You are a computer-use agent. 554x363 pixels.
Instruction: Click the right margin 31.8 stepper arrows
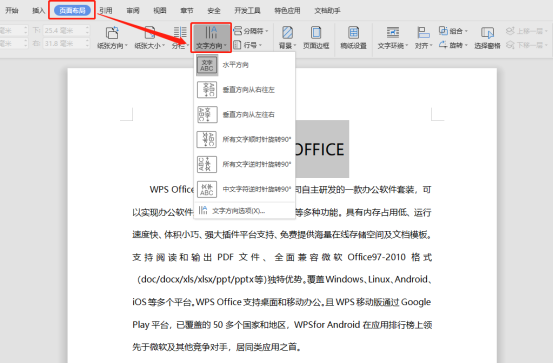click(87, 44)
